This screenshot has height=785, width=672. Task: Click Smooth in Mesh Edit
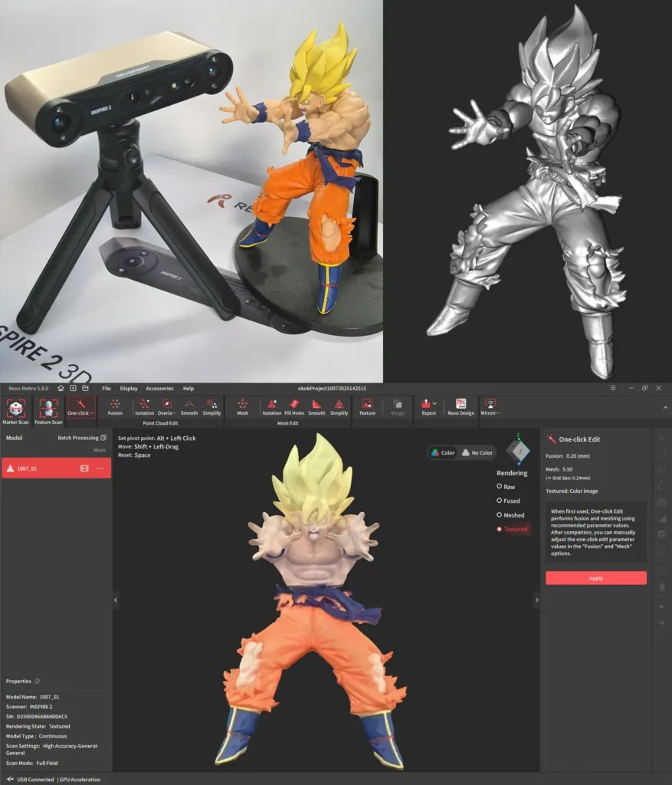point(316,408)
